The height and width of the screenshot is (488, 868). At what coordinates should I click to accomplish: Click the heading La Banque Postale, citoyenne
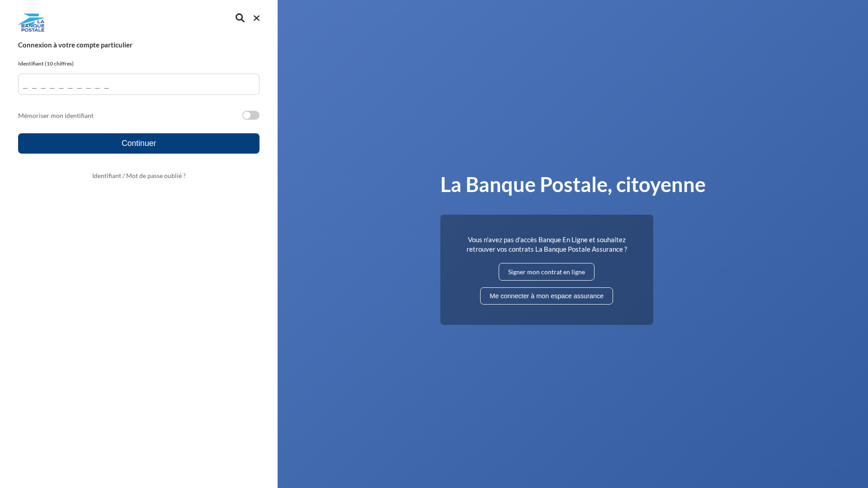pos(573,184)
